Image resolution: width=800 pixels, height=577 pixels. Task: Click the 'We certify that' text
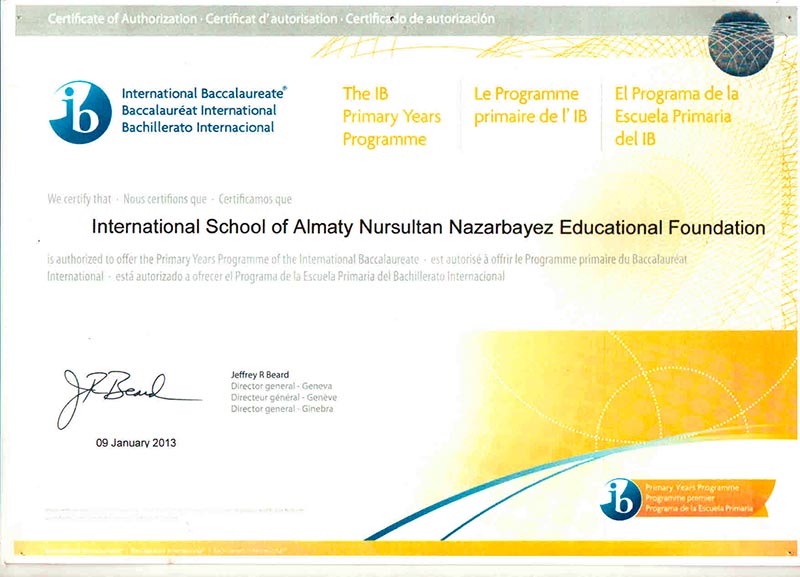(x=79, y=199)
